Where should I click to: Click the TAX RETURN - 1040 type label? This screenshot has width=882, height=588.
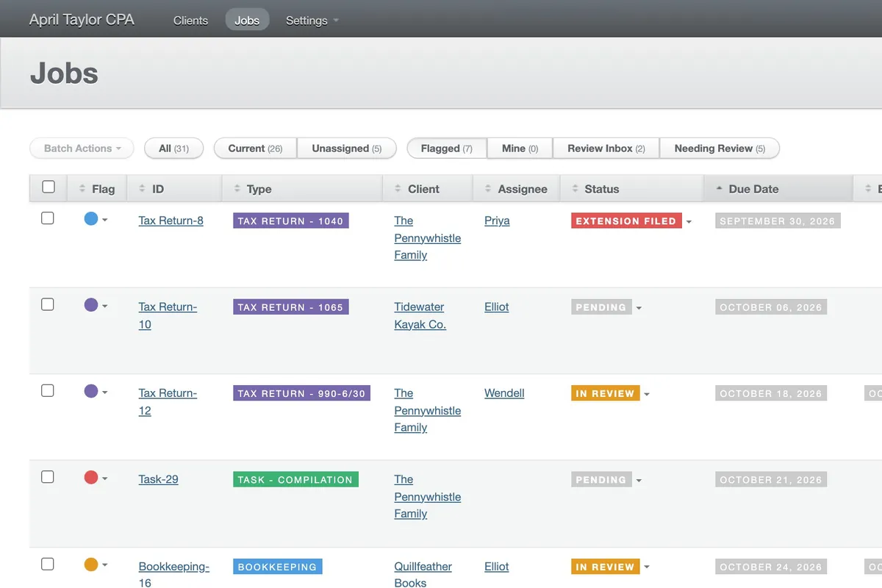coord(290,220)
